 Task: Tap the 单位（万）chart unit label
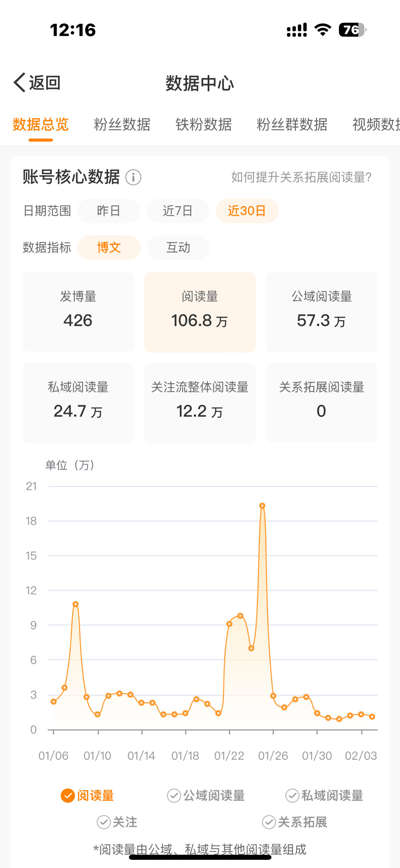point(70,465)
